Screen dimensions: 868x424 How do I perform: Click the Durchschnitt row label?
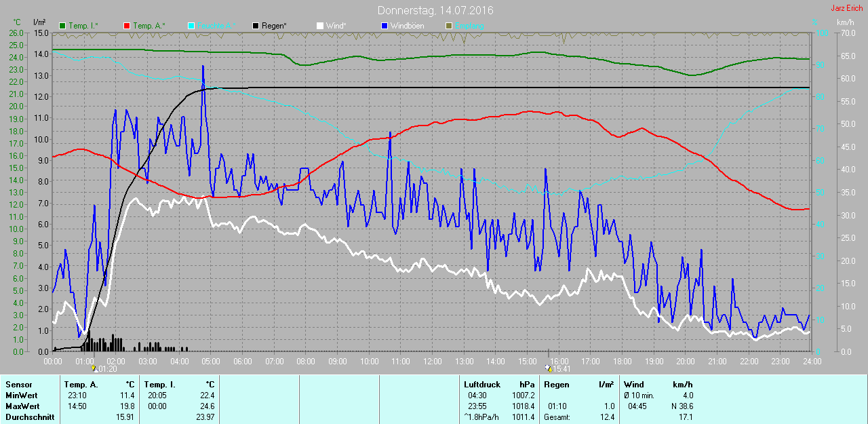tap(29, 417)
